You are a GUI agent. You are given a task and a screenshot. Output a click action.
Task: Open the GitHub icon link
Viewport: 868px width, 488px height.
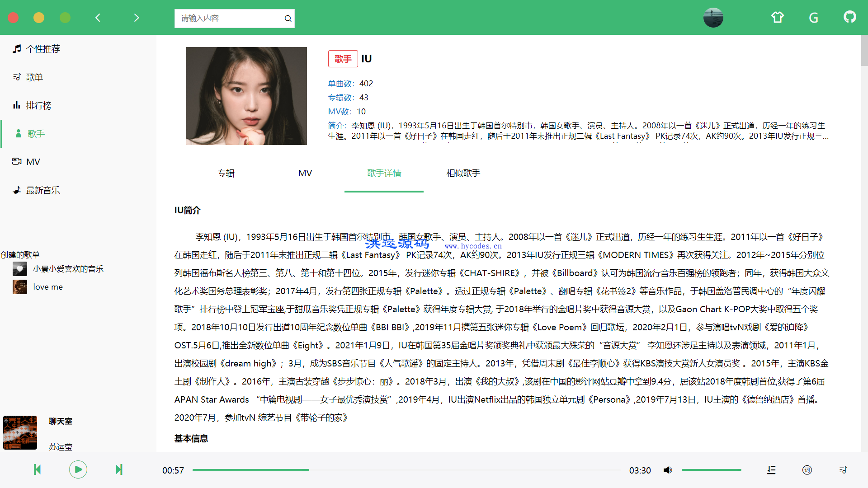pos(850,17)
